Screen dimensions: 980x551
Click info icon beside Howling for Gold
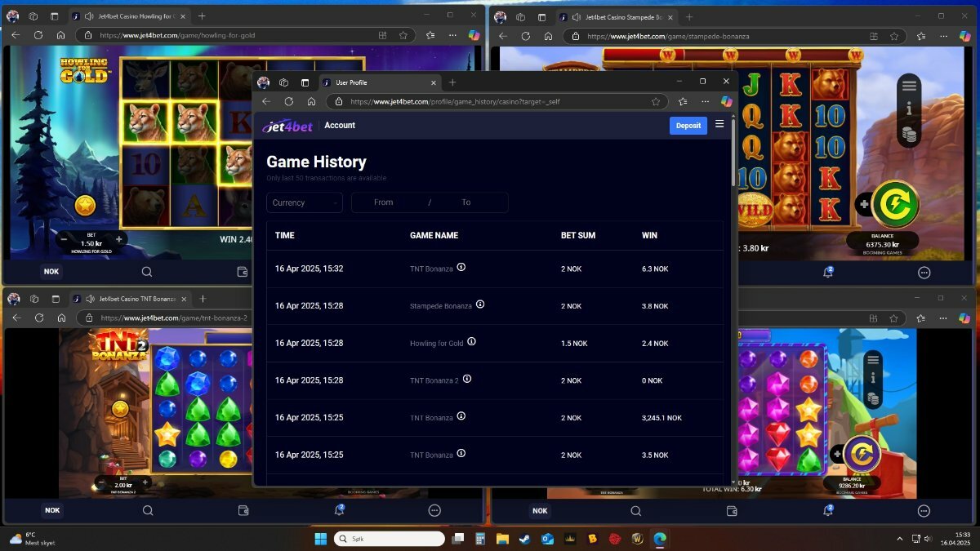click(x=471, y=342)
